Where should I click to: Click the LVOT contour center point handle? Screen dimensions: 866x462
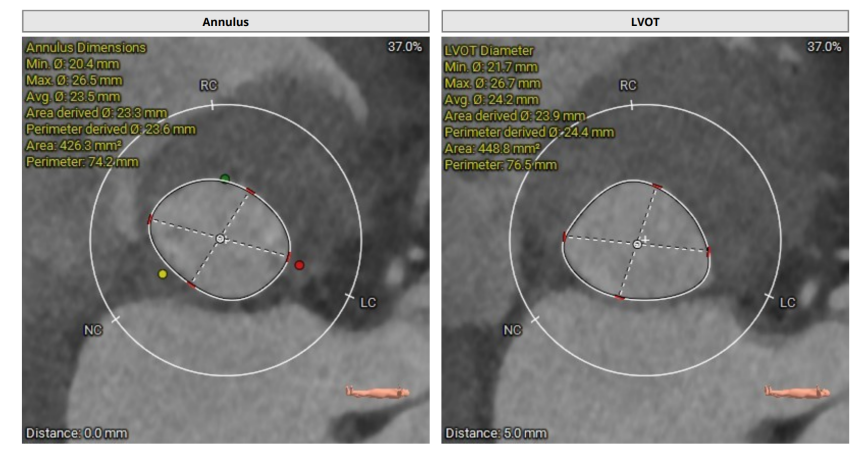coord(637,243)
